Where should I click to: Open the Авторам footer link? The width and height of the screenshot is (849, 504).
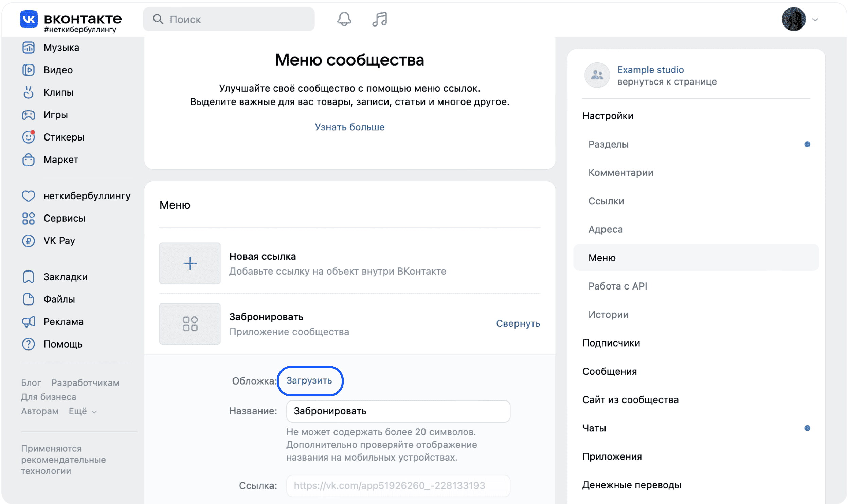tap(40, 411)
